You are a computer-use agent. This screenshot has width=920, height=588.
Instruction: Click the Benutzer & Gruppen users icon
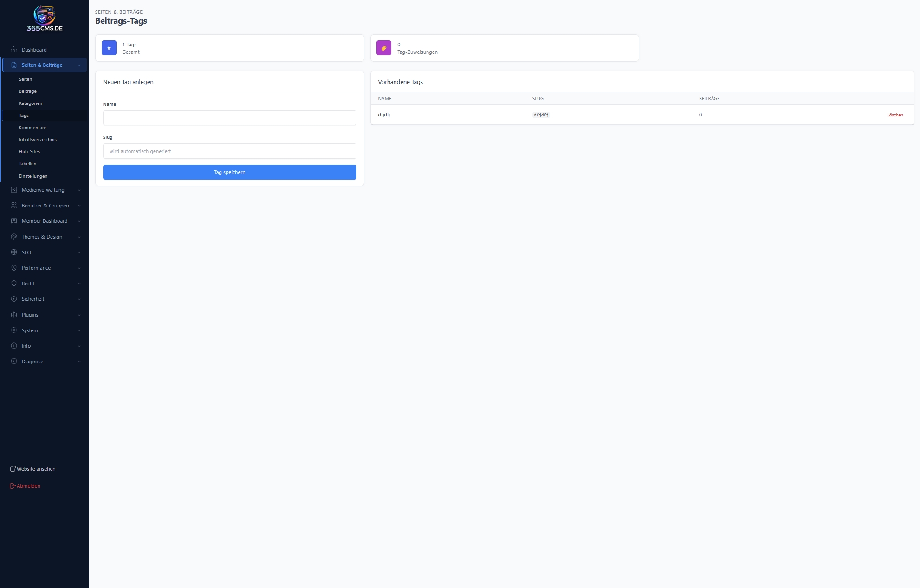(x=14, y=206)
